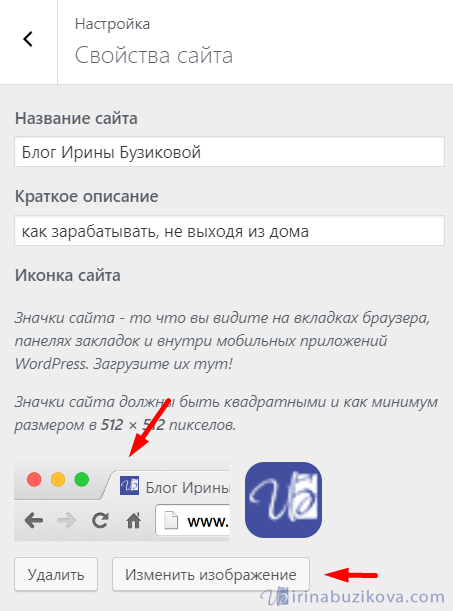Click the Удалить button
The image size is (453, 611).
tap(56, 574)
